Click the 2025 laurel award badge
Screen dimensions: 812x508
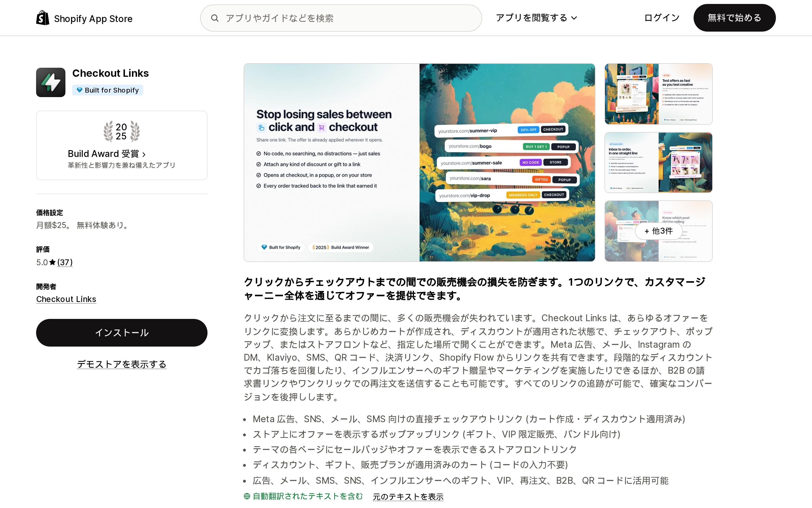pos(122,131)
